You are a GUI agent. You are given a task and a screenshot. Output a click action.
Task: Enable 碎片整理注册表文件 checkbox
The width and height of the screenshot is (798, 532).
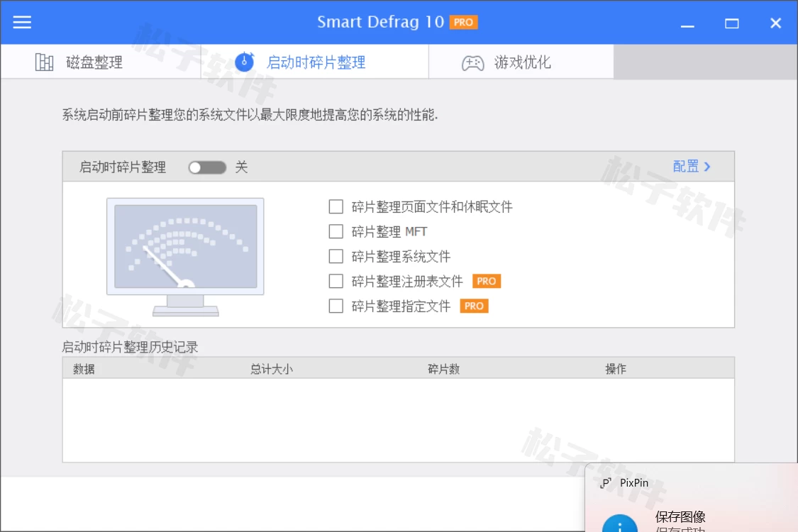coord(336,281)
